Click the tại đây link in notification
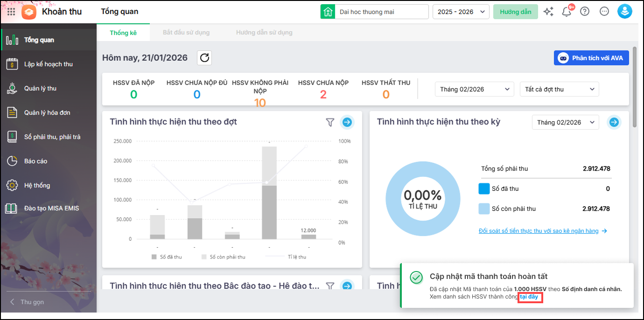The width and height of the screenshot is (644, 320). 529,297
